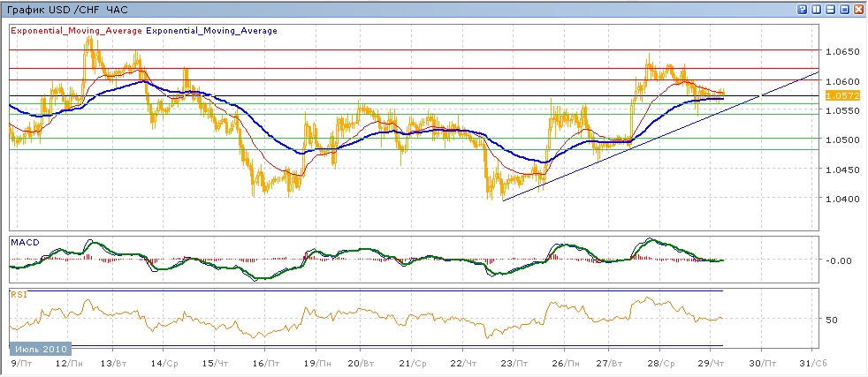The height and width of the screenshot is (377, 868).
Task: Click the RSI 50 level label
Action: pyautogui.click(x=830, y=319)
